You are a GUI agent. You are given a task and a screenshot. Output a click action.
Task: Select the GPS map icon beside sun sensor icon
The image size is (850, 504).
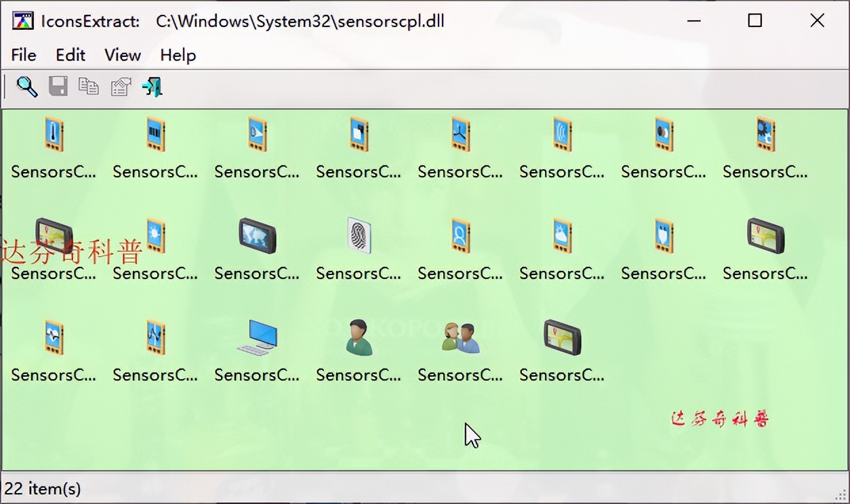coord(54,236)
